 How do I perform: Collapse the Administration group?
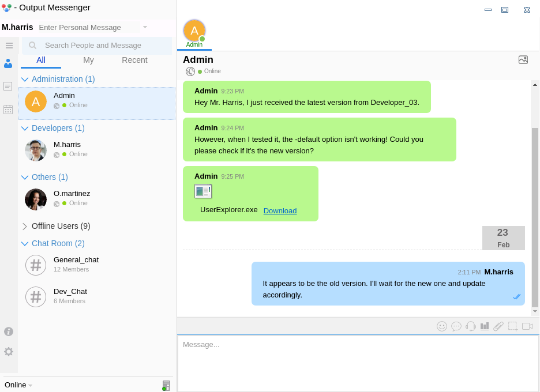pos(25,80)
